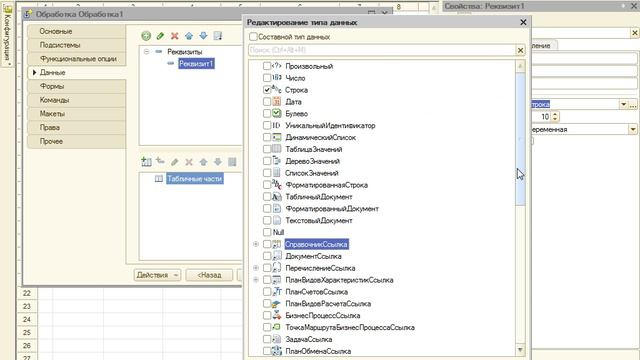This screenshot has height=360, width=640.
Task: Click the Булево type icon
Action: pos(276,113)
